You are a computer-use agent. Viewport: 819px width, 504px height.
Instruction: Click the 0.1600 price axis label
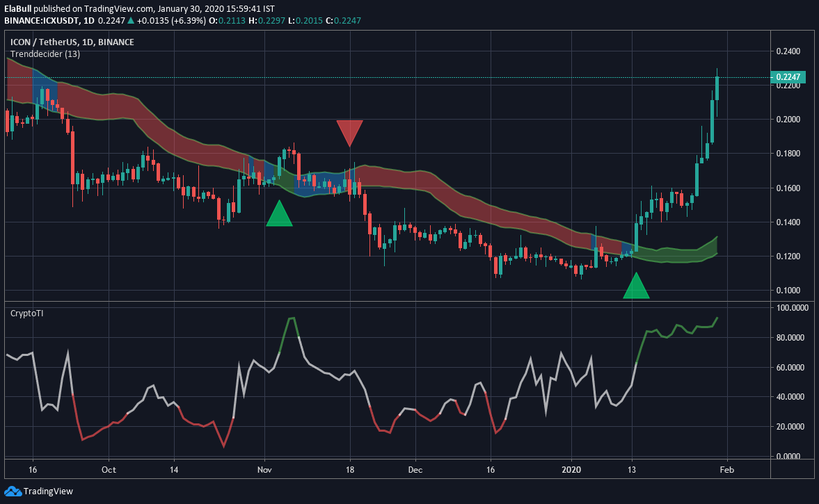[x=788, y=188]
